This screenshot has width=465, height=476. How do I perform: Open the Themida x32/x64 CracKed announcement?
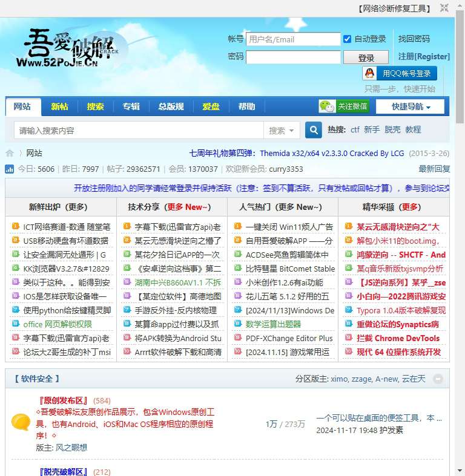coord(297,153)
